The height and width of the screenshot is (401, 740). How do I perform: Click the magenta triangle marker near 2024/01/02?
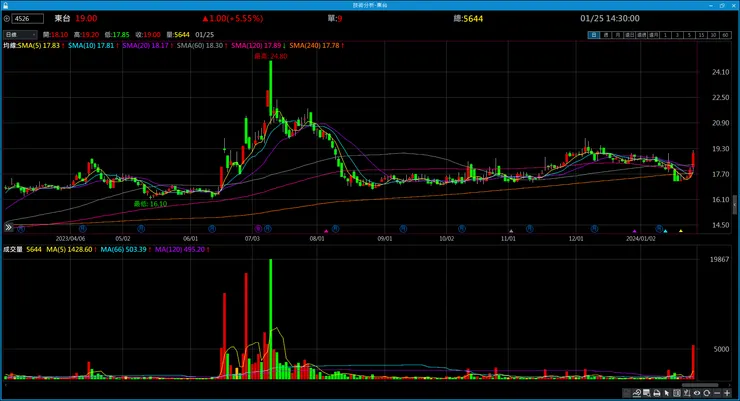[634, 231]
